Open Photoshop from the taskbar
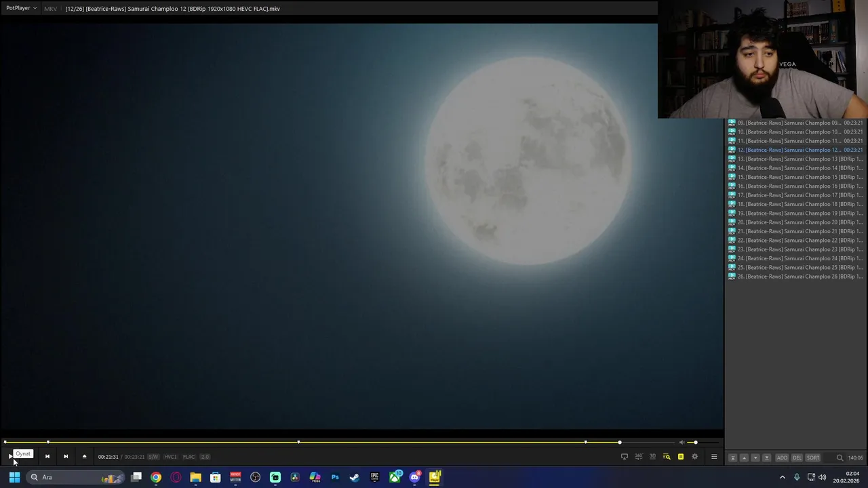 point(335,477)
